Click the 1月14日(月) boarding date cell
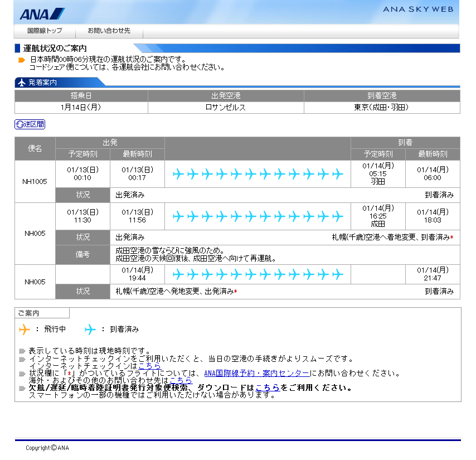The height and width of the screenshot is (460, 476). click(x=81, y=108)
